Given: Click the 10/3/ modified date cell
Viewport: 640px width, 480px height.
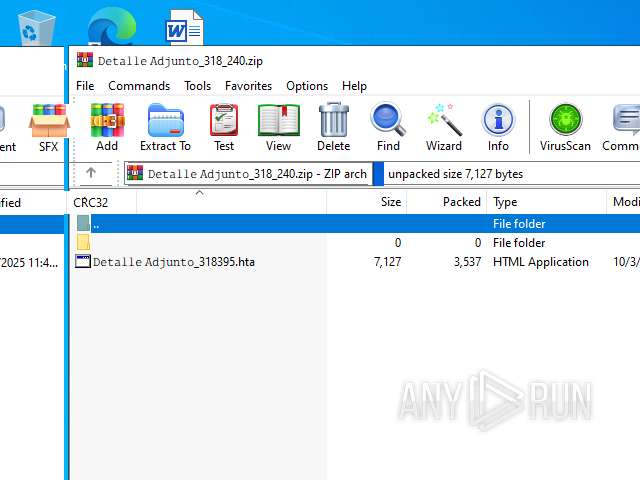Looking at the screenshot, I should pos(626,262).
